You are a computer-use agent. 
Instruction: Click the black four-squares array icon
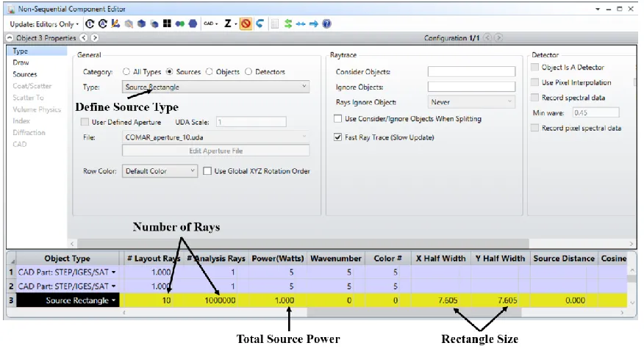(167, 24)
